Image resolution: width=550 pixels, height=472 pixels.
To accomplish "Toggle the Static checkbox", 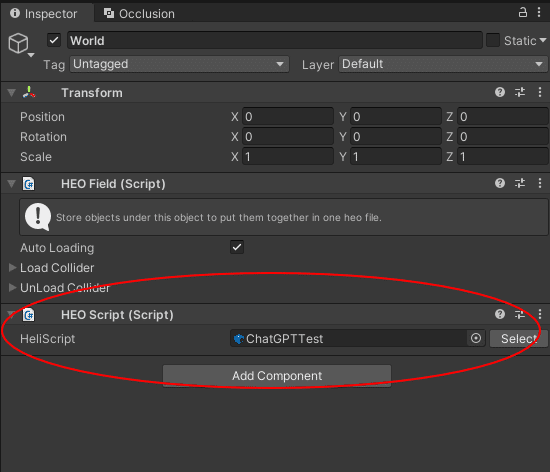I will point(492,40).
